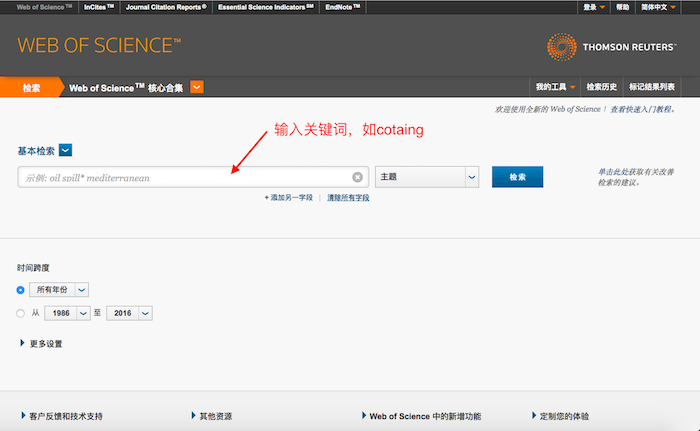
Task: Click the Web of Science logo
Action: pos(99,45)
